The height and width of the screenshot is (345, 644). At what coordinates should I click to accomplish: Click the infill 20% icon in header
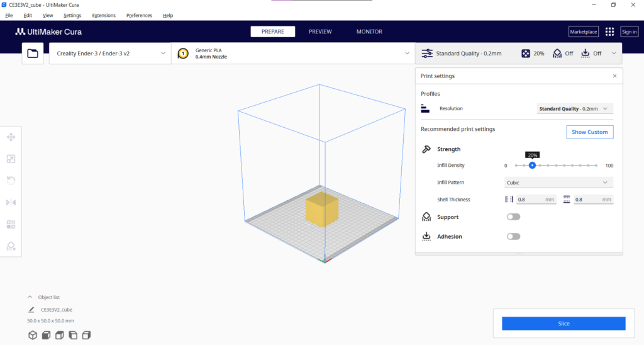point(526,54)
